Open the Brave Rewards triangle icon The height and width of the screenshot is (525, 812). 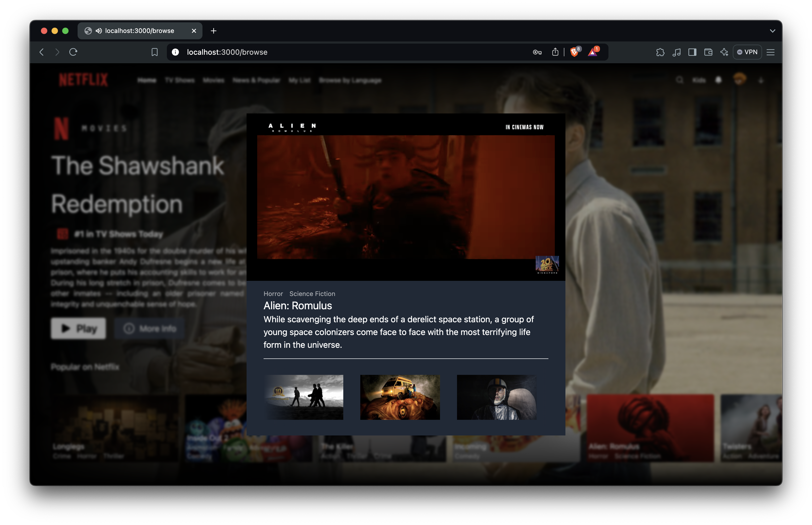[x=593, y=52]
